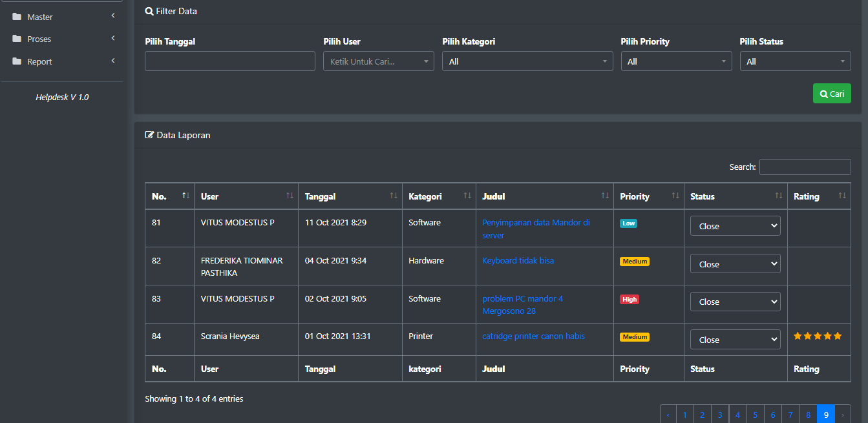The width and height of the screenshot is (868, 423).
Task: Go to pagination page 1
Action: coord(685,415)
